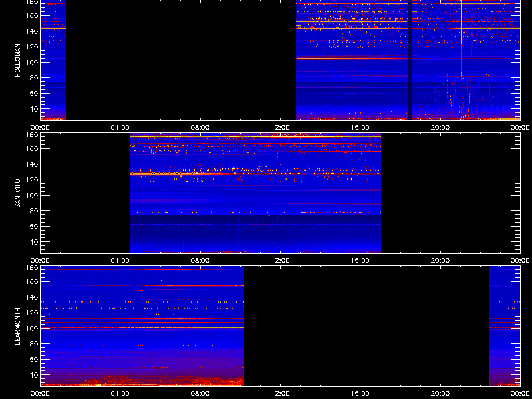
Task: Select 120 on the Holloman frequency axis
Action: [x=32, y=47]
